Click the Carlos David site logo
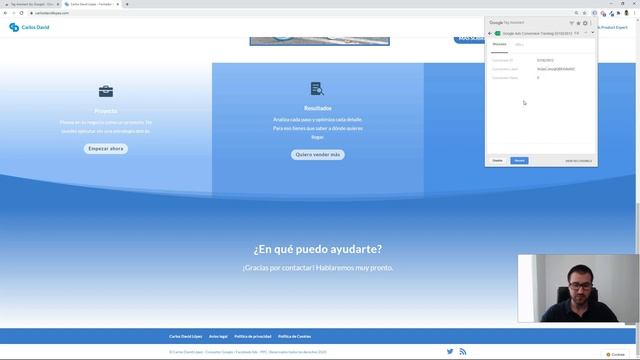The image size is (640, 360). [x=29, y=27]
